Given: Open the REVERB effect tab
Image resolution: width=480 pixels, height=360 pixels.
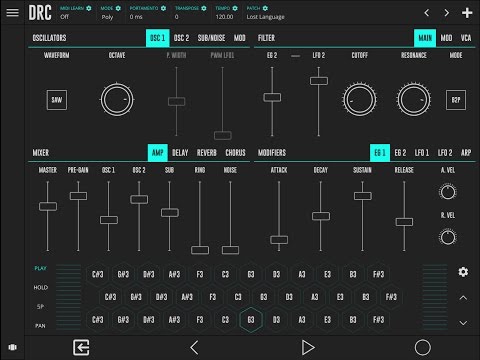Looking at the screenshot, I should (x=207, y=153).
